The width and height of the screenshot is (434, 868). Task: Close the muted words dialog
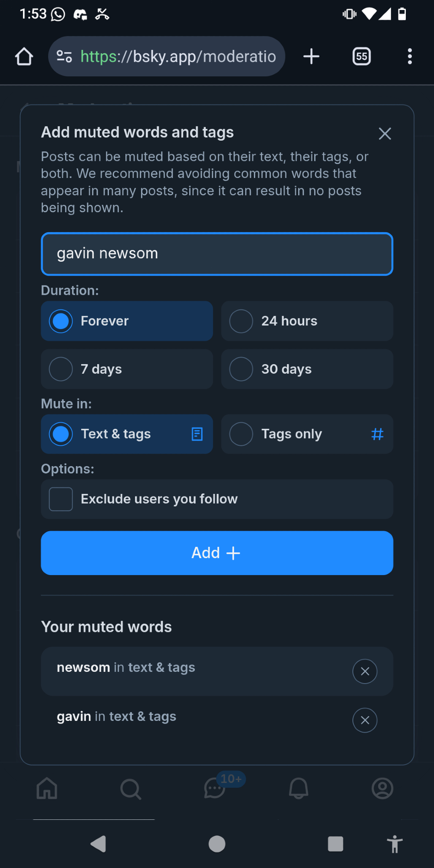[x=385, y=134]
